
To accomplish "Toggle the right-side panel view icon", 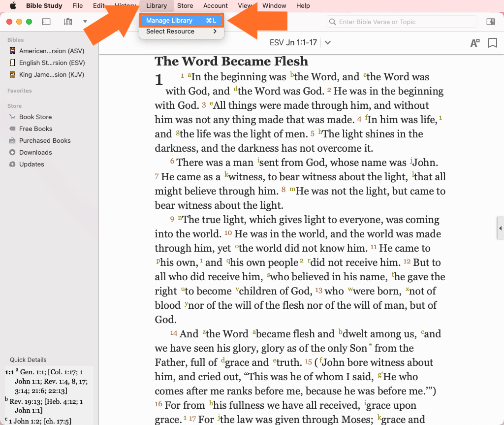I will pyautogui.click(x=490, y=22).
